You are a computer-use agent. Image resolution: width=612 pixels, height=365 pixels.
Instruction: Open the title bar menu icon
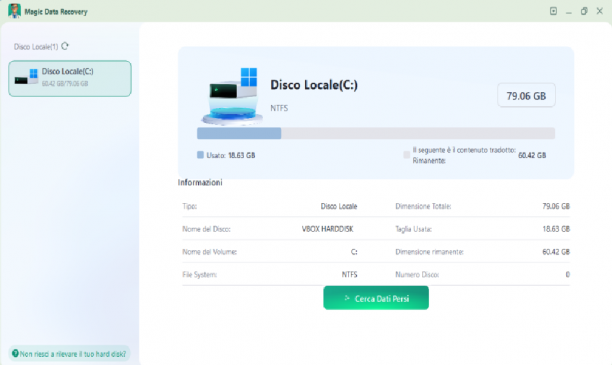point(553,11)
